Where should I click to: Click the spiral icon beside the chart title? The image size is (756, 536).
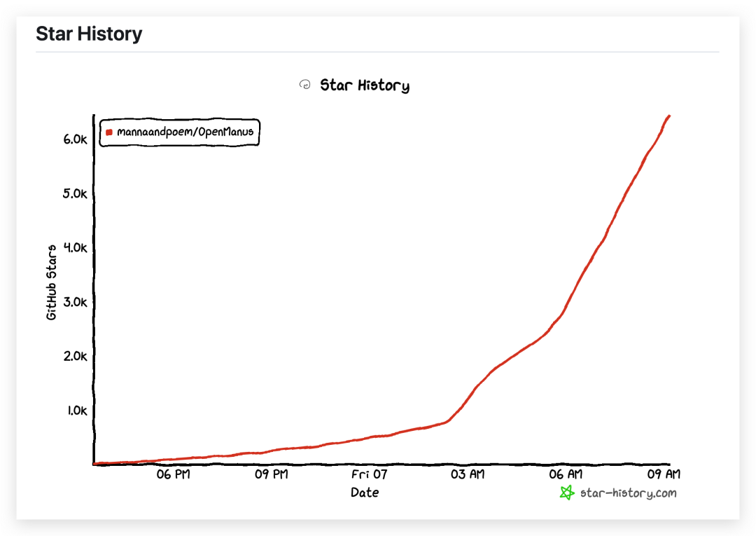coord(304,85)
